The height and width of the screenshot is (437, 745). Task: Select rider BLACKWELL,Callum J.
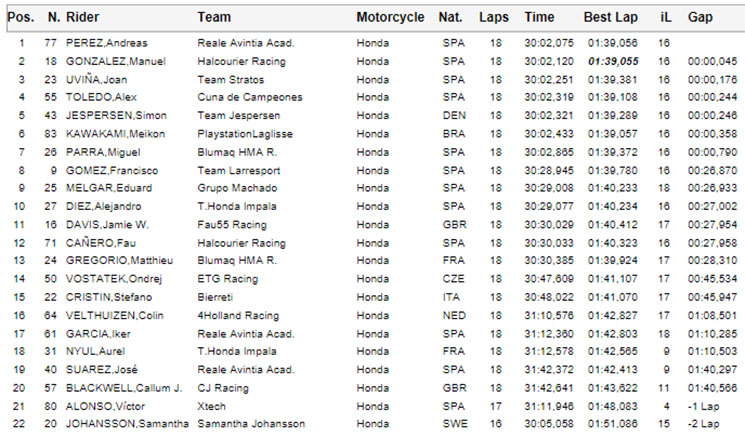click(124, 388)
